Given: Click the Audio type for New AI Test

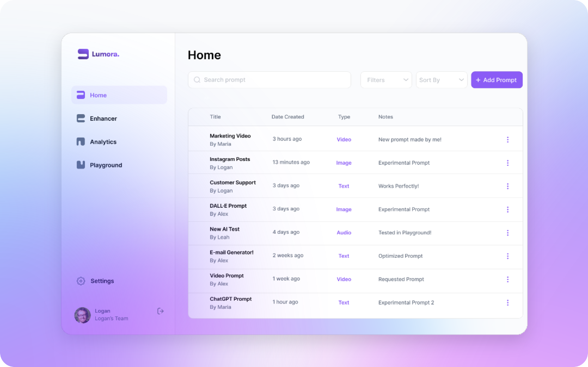Looking at the screenshot, I should click(344, 232).
